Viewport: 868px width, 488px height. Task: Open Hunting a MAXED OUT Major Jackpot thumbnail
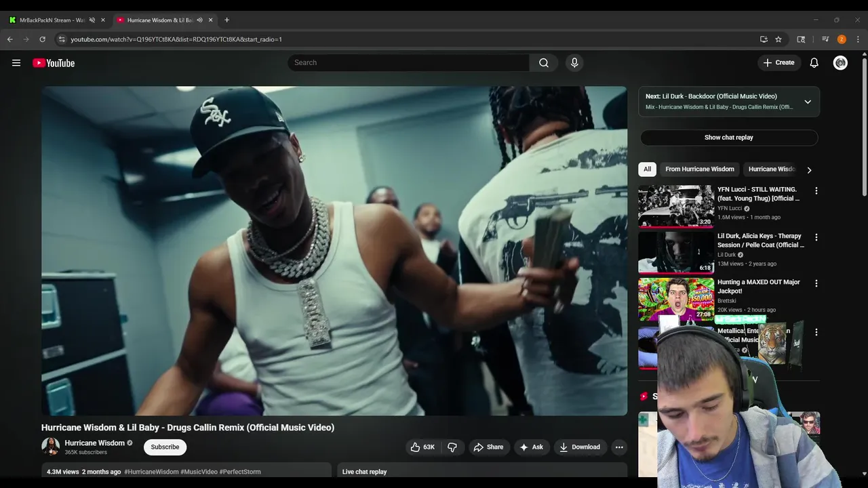[x=675, y=298]
